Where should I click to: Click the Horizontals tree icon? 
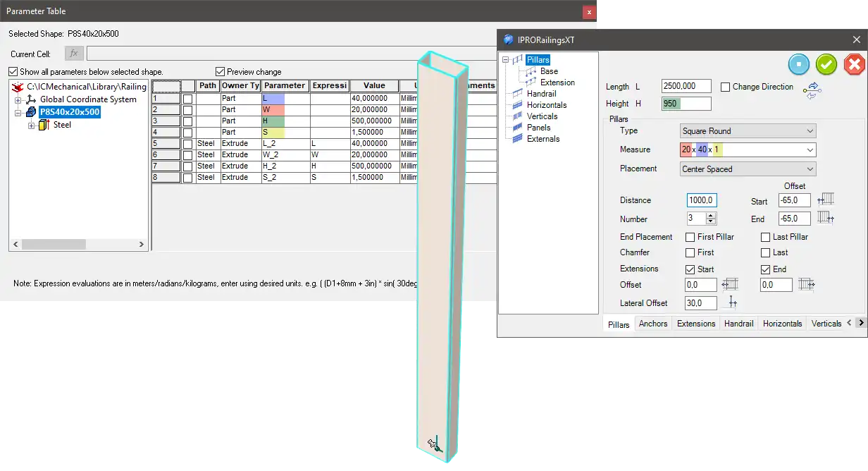517,105
